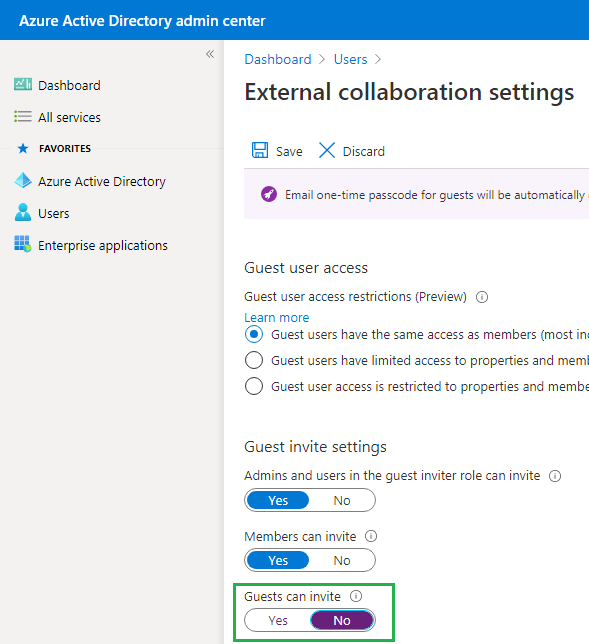Show info for guest inviter role setting
This screenshot has height=644, width=589.
click(x=555, y=476)
